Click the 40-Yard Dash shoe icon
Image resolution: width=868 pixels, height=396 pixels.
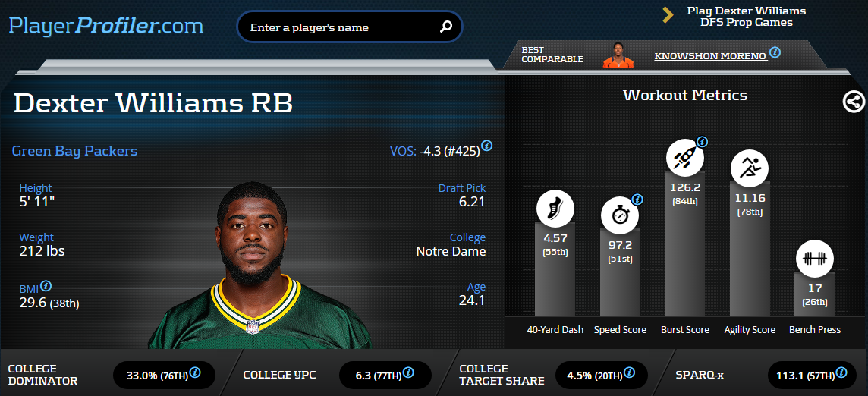click(x=555, y=209)
